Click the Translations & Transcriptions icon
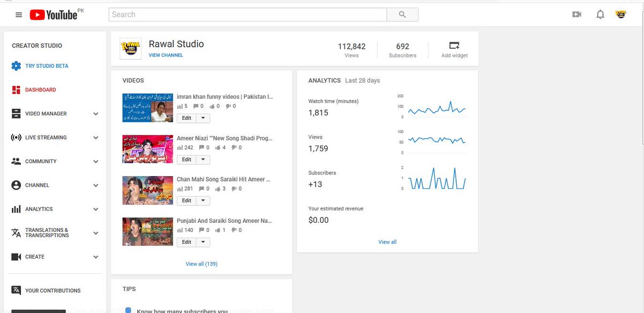 click(x=16, y=233)
